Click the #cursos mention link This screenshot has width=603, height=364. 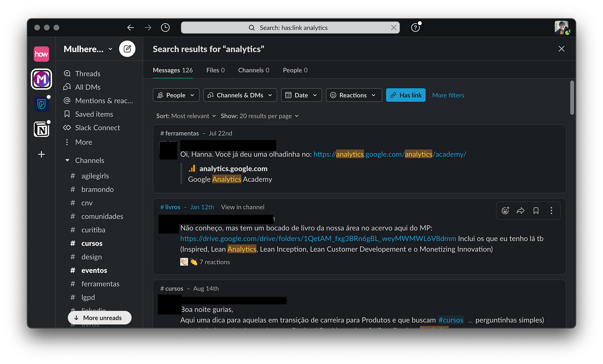(x=451, y=320)
